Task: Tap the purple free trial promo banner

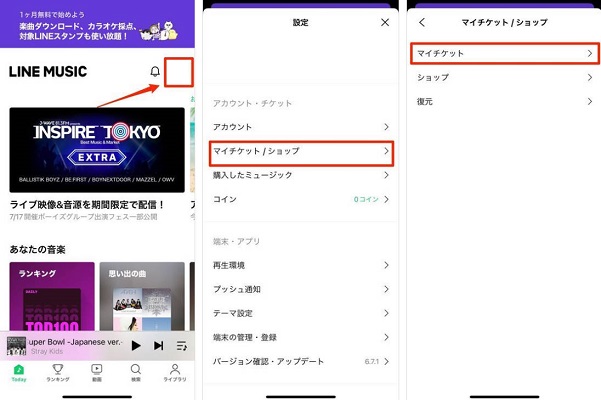Action: click(97, 24)
